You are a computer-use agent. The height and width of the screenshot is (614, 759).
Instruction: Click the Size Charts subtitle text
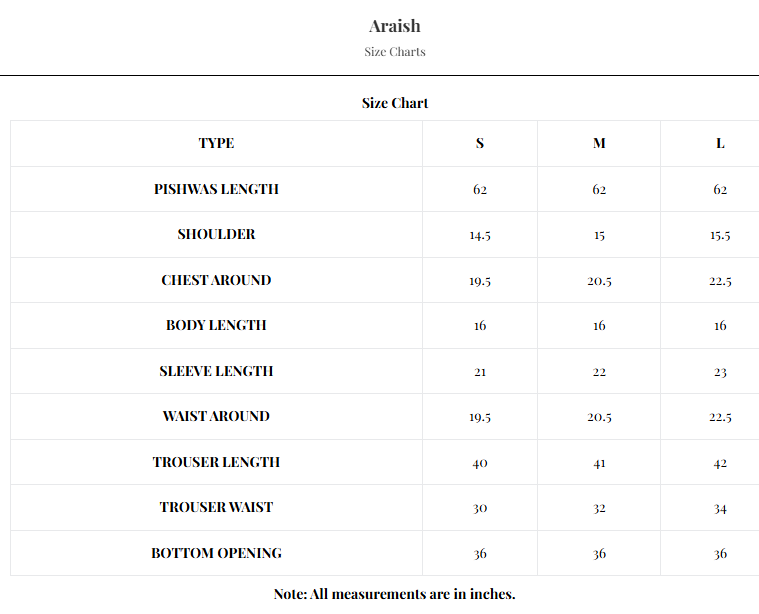point(394,52)
